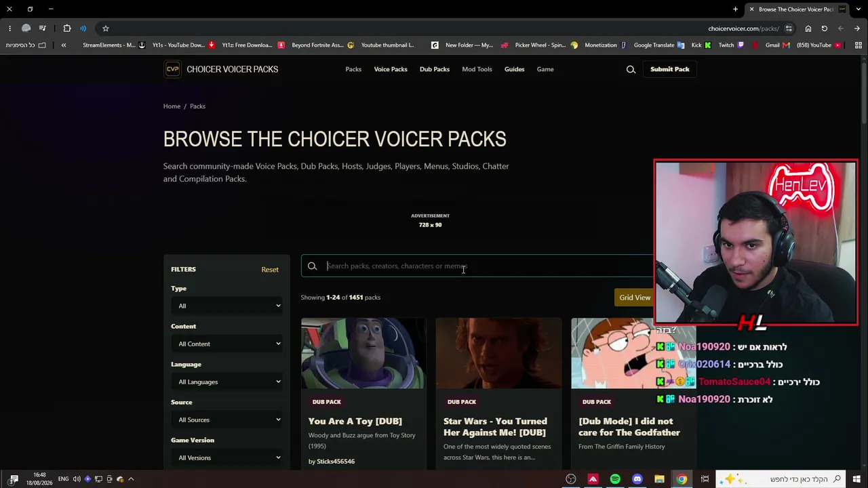
Task: Open the Gmail bookmark
Action: (x=777, y=45)
